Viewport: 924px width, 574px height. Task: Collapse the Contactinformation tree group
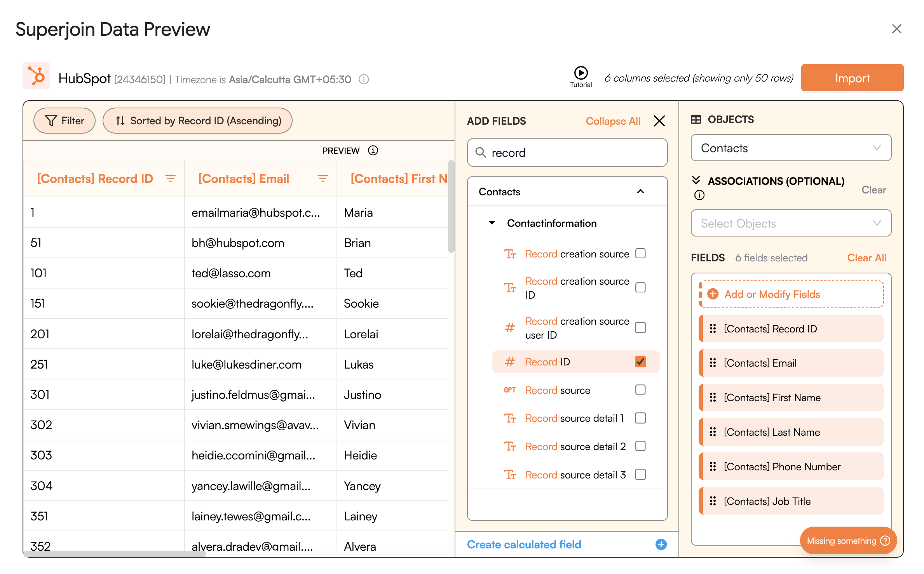pos(492,223)
